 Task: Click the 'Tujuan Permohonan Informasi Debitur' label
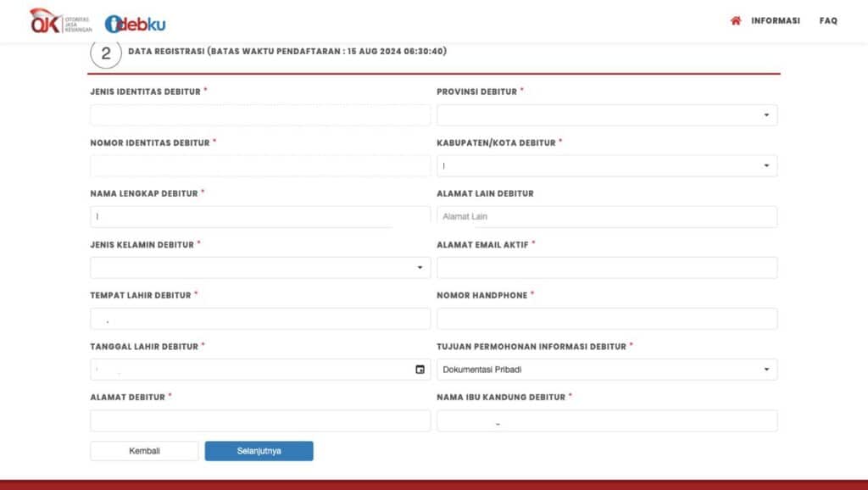point(531,347)
